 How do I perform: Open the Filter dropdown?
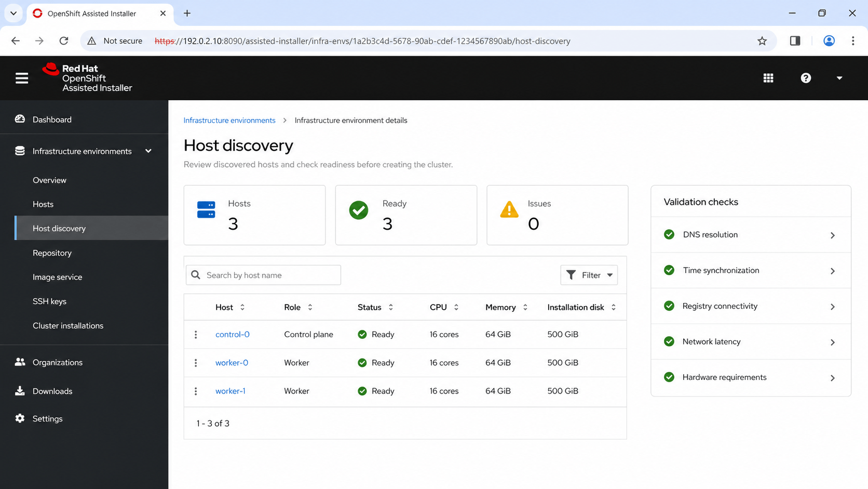(x=589, y=275)
